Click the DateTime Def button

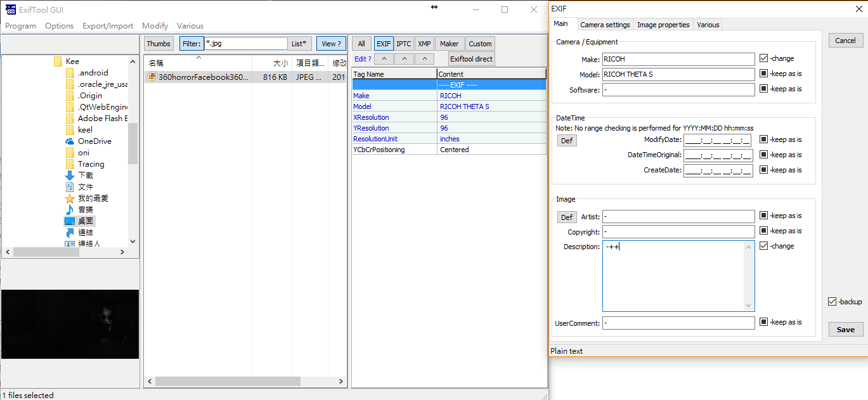coord(567,140)
